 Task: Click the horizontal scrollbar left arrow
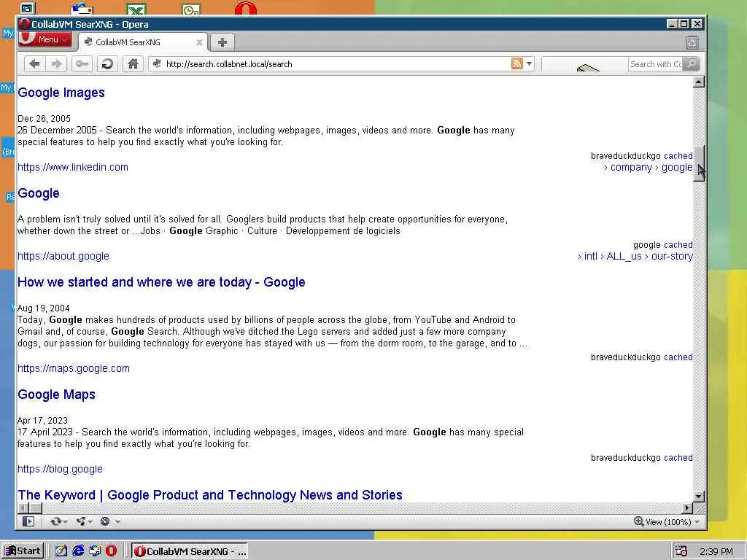pyautogui.click(x=23, y=508)
